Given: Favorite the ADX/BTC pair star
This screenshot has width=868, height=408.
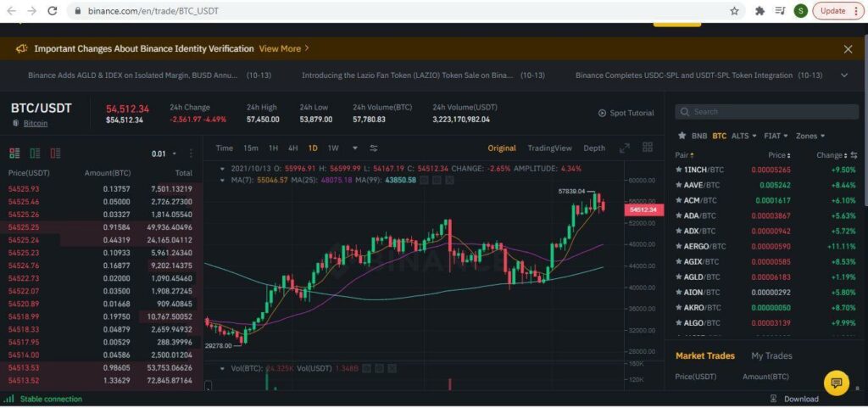Looking at the screenshot, I should tap(679, 231).
